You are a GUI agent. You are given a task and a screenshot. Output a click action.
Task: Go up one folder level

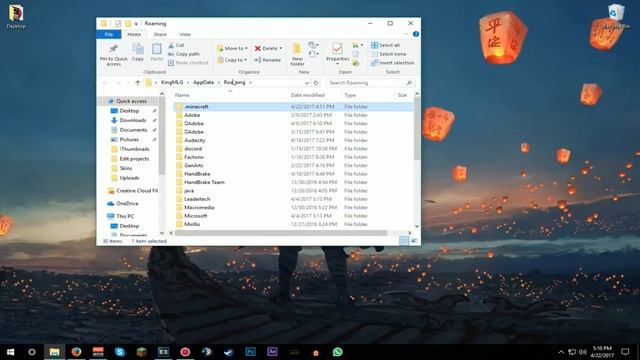pyautogui.click(x=138, y=83)
